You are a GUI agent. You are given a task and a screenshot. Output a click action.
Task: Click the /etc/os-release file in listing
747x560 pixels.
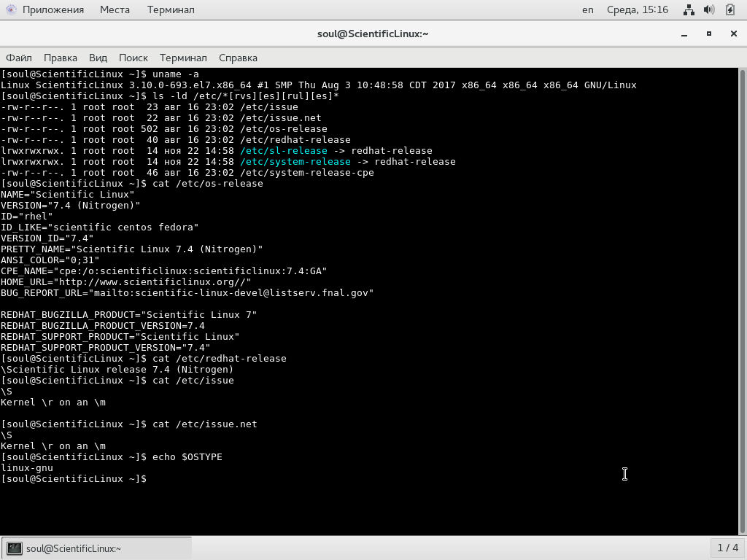[x=284, y=128]
